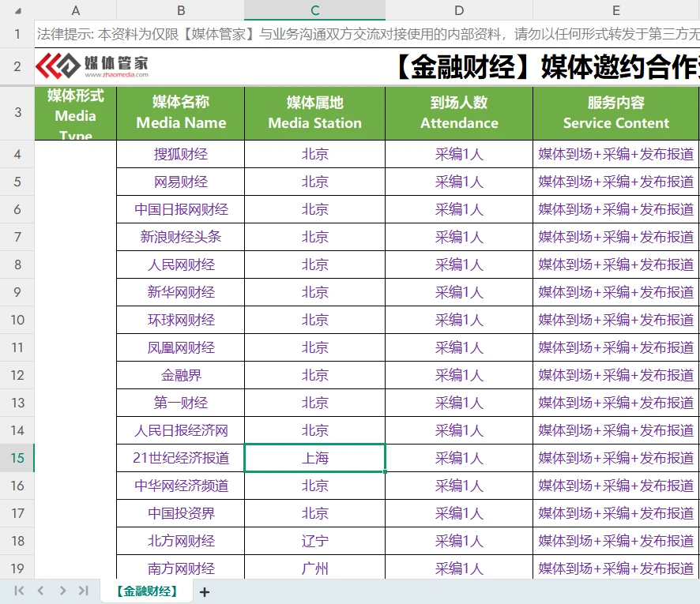Screen dimensions: 700x604
Task: Open the 【金融财经】 sheet tab
Action: [147, 591]
